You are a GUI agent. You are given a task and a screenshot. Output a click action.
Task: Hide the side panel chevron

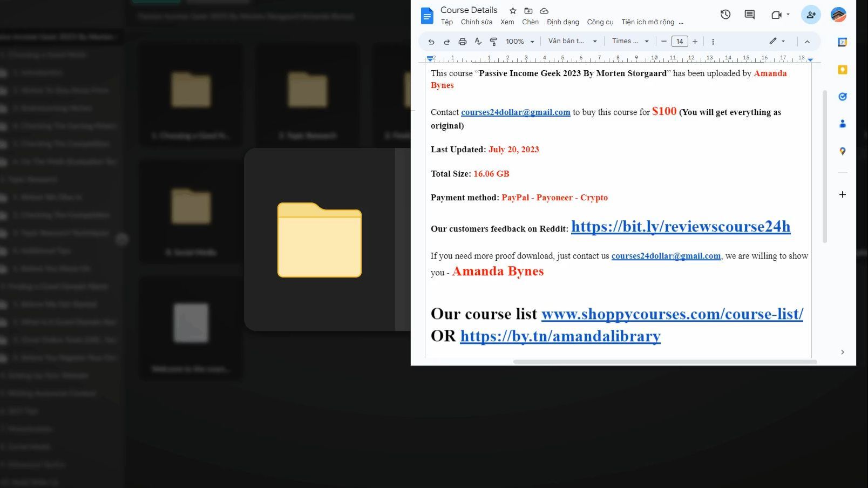[842, 352]
